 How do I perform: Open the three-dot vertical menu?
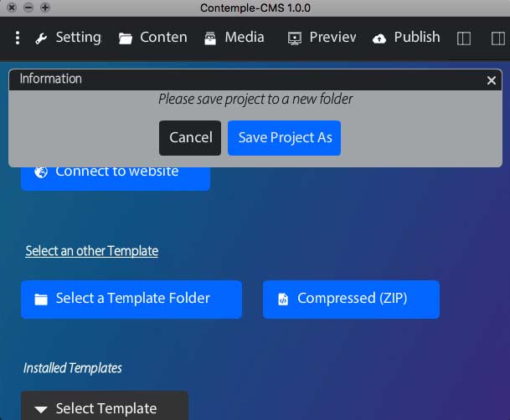coord(18,38)
